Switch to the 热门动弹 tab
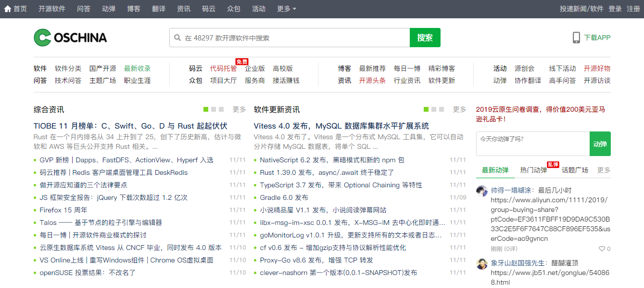 [533, 170]
